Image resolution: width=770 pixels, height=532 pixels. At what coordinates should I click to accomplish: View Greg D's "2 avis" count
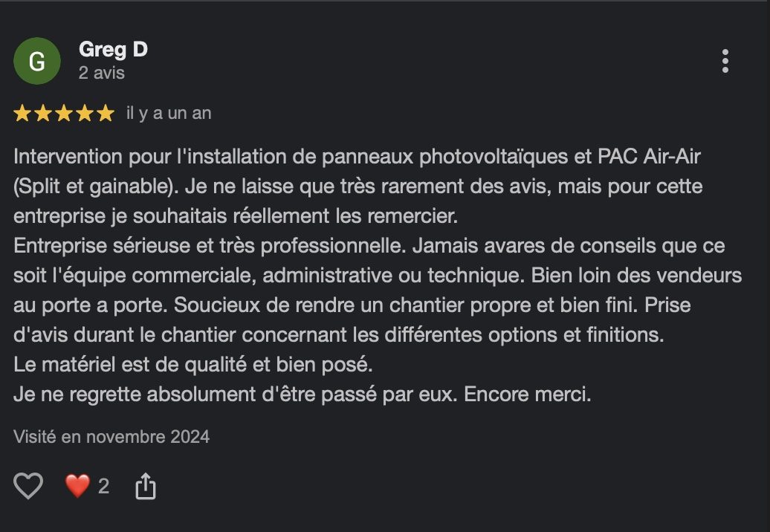(102, 73)
